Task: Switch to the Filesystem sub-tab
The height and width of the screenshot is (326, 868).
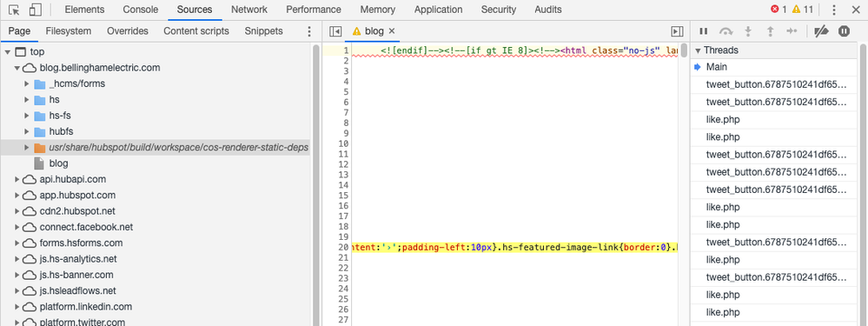Action: [x=69, y=31]
